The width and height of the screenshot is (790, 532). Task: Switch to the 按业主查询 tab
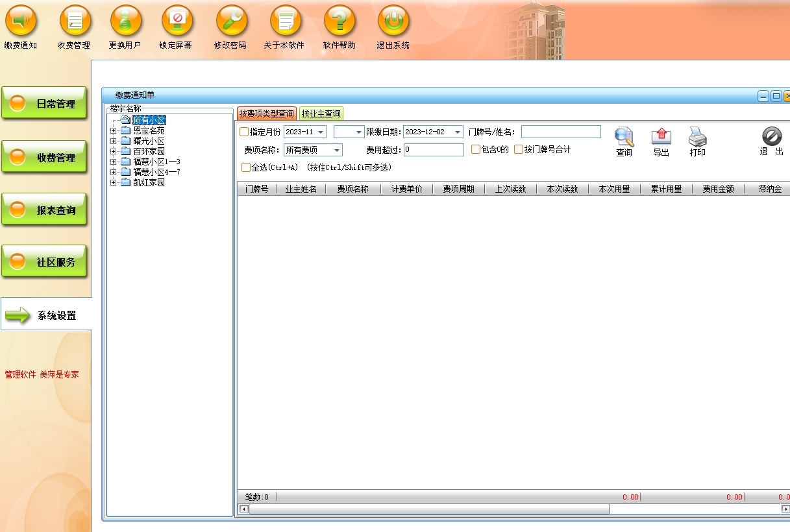pos(321,114)
